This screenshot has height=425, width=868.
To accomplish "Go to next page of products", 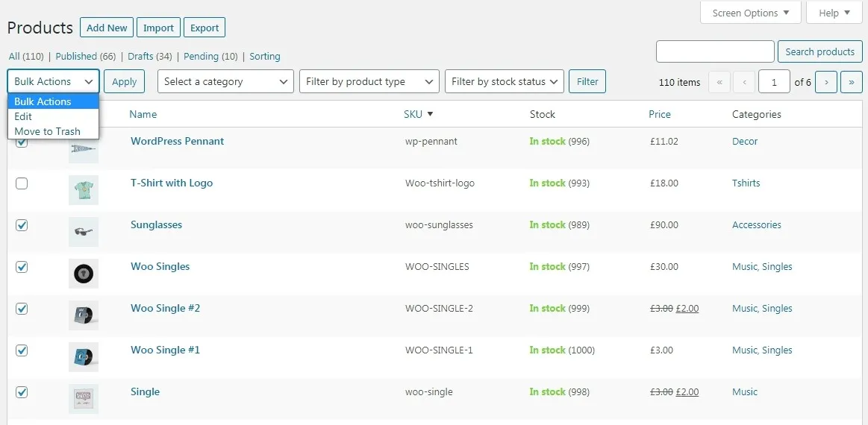I will [825, 82].
